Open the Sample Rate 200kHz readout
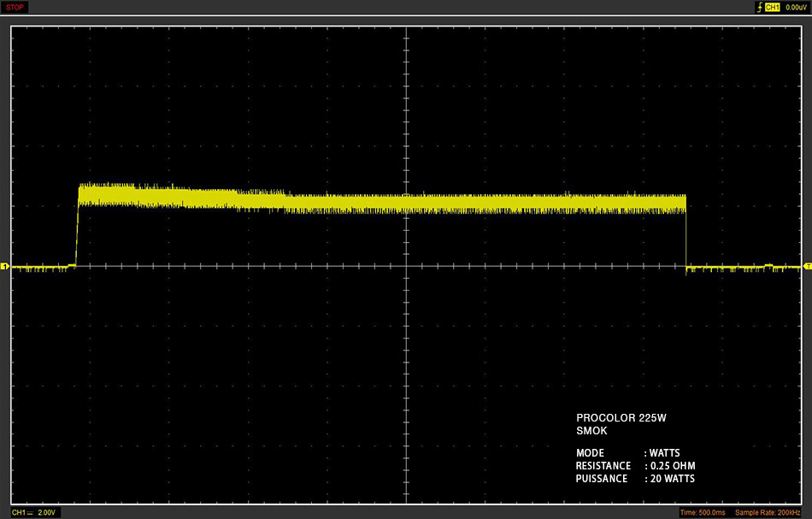The image size is (812, 519). coord(768,512)
